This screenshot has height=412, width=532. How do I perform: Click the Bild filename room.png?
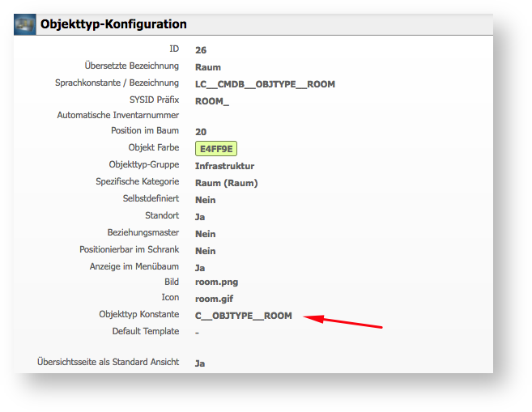(216, 282)
